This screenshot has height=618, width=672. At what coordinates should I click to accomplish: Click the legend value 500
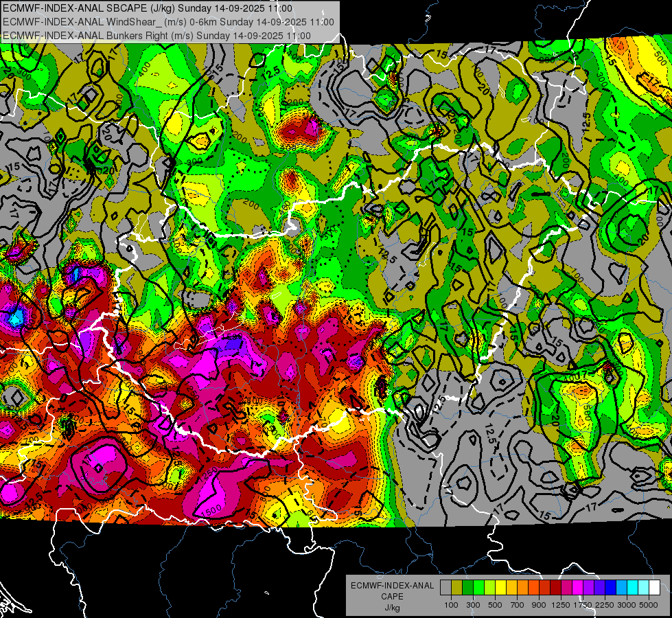[x=495, y=605]
